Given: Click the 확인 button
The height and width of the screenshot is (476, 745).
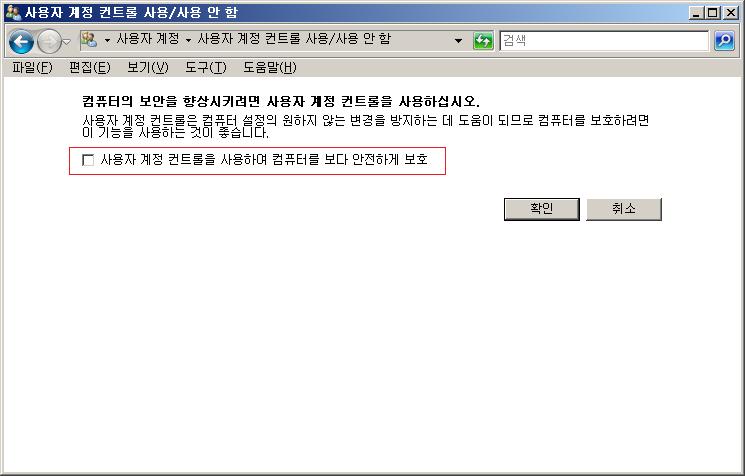Looking at the screenshot, I should 542,209.
